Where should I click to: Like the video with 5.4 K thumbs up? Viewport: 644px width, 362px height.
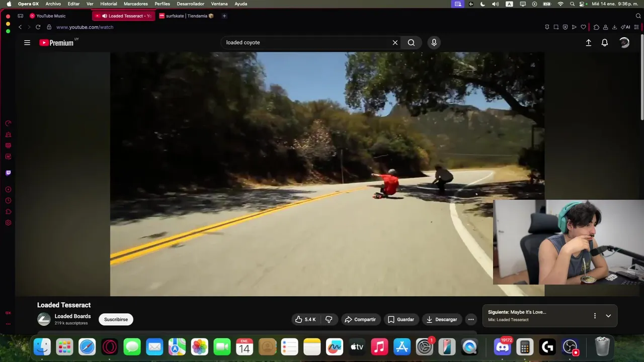click(305, 319)
